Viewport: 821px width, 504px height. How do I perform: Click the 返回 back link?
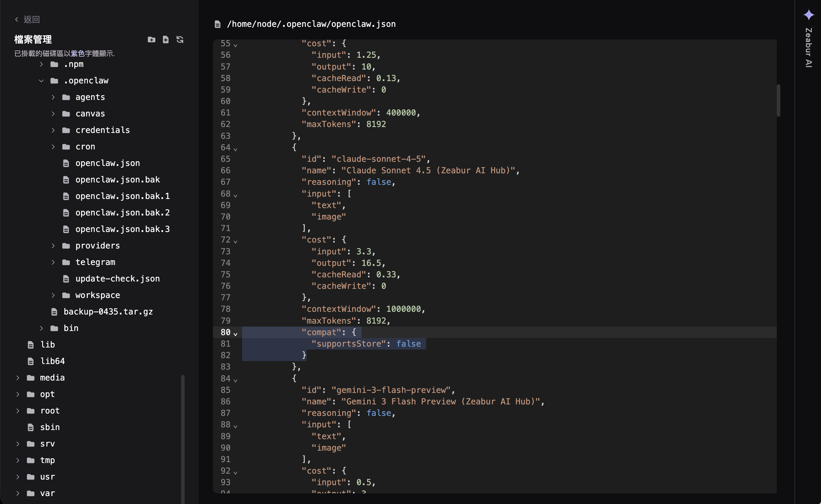point(27,19)
